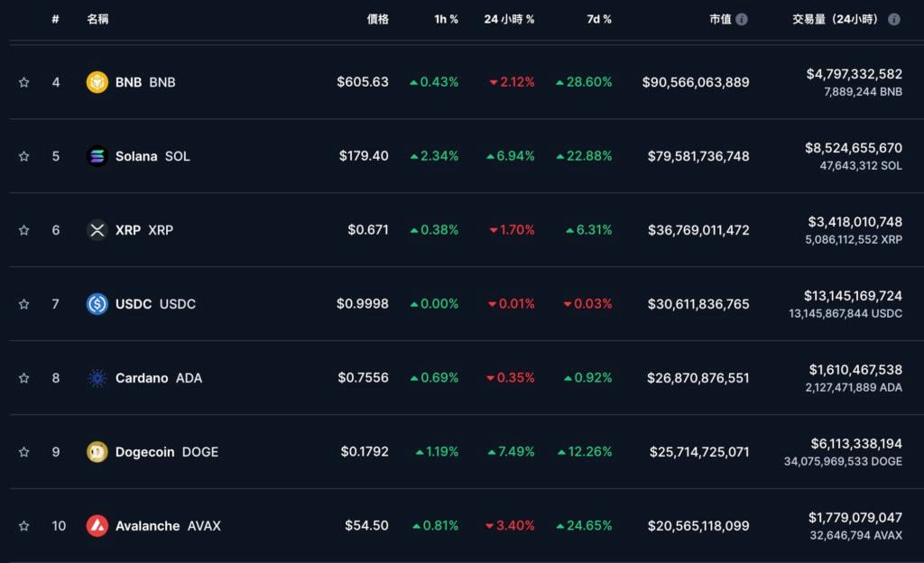This screenshot has width=924, height=563.
Task: Toggle the favorite star for Solana
Action: pyautogui.click(x=24, y=156)
